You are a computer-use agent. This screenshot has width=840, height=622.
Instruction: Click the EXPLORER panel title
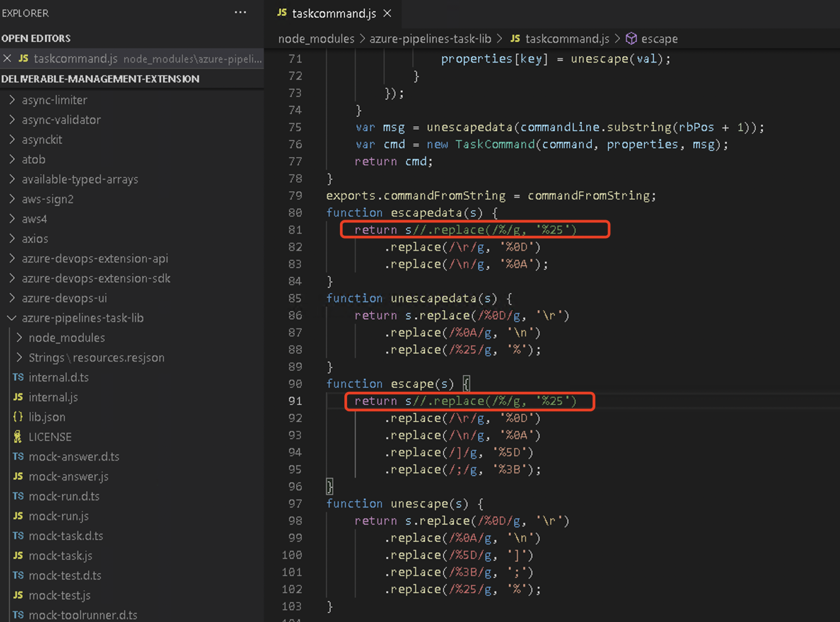click(25, 13)
